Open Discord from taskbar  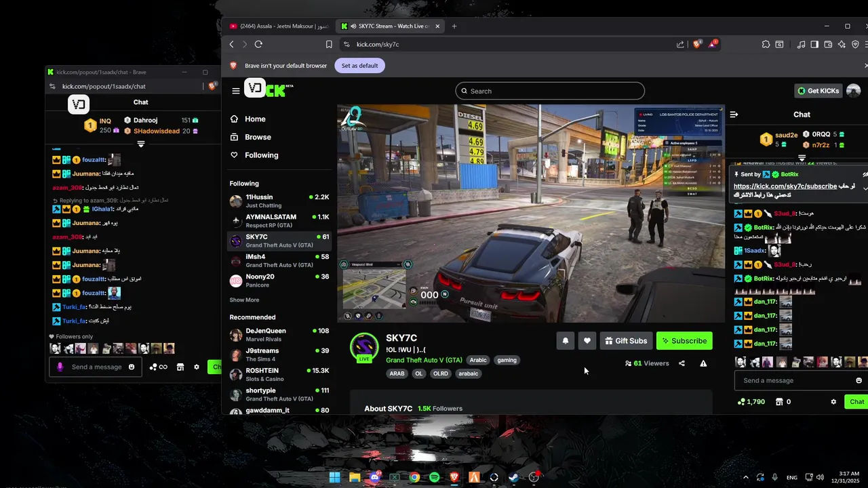tap(374, 477)
